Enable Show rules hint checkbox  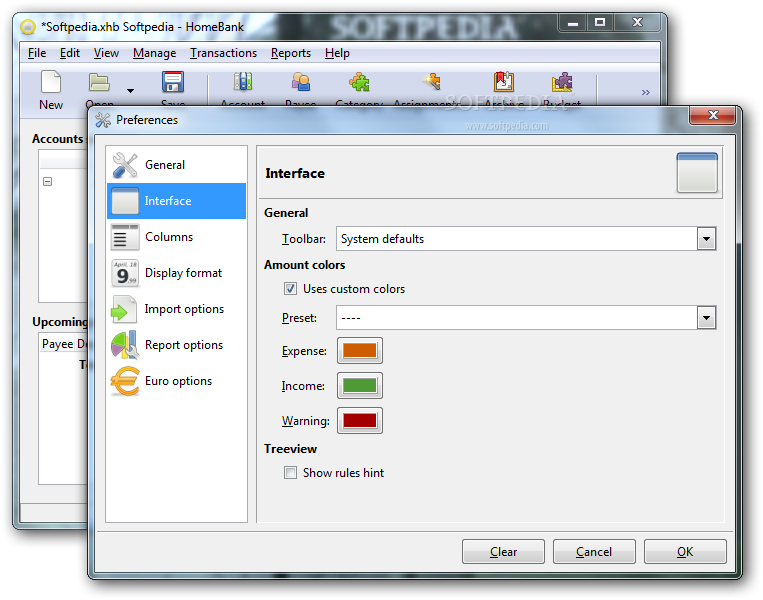(x=291, y=473)
